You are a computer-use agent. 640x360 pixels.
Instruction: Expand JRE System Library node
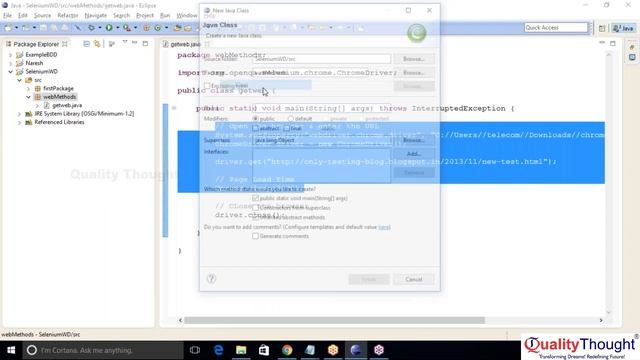(19, 114)
